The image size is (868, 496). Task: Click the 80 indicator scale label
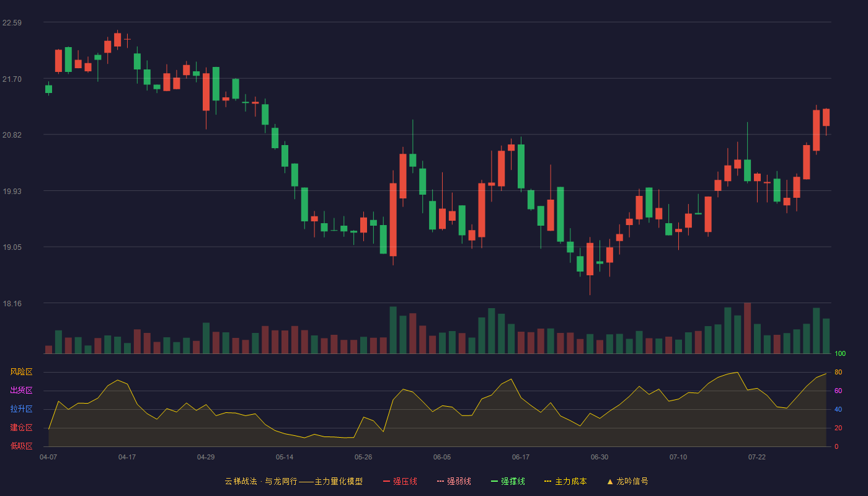(x=838, y=372)
